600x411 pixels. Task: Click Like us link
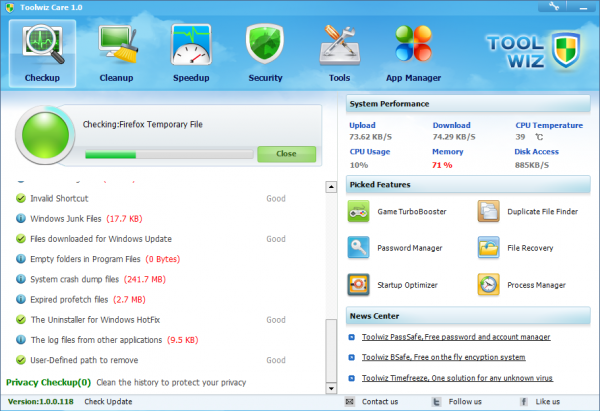pyautogui.click(x=548, y=401)
